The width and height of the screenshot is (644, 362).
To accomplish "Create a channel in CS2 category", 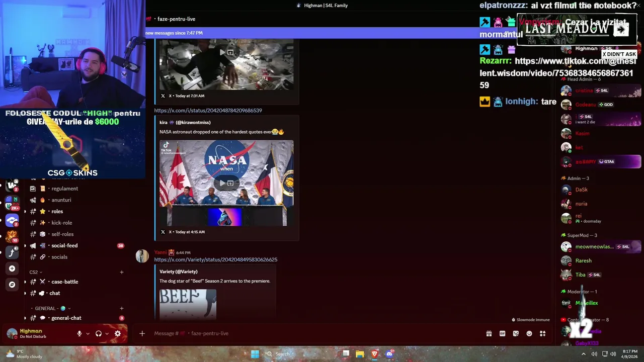I will 121,273.
